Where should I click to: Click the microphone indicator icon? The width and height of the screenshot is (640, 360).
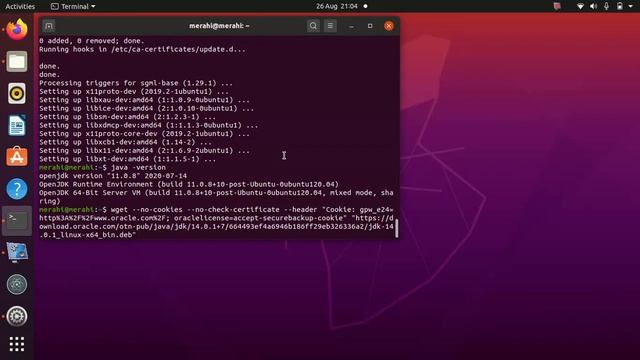click(607, 6)
